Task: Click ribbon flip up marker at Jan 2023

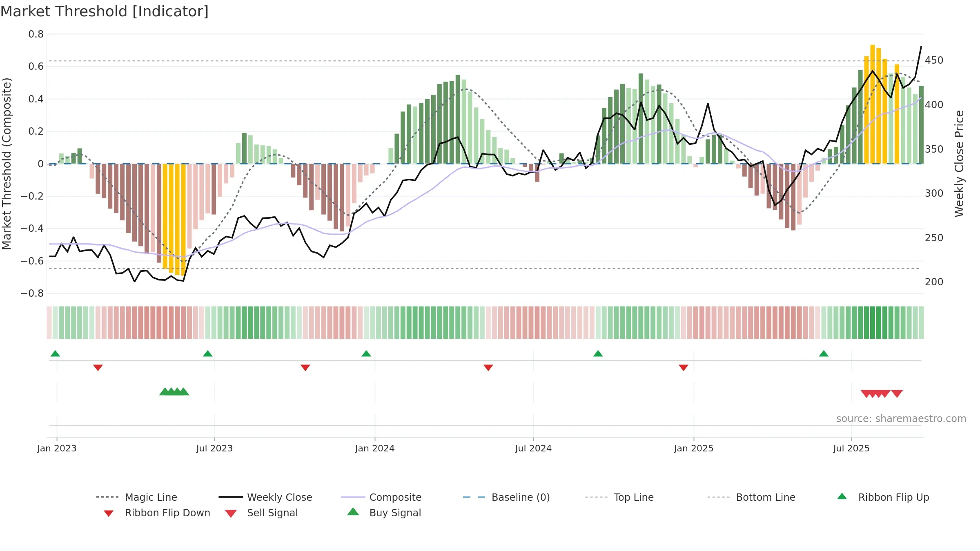Action: (x=55, y=353)
